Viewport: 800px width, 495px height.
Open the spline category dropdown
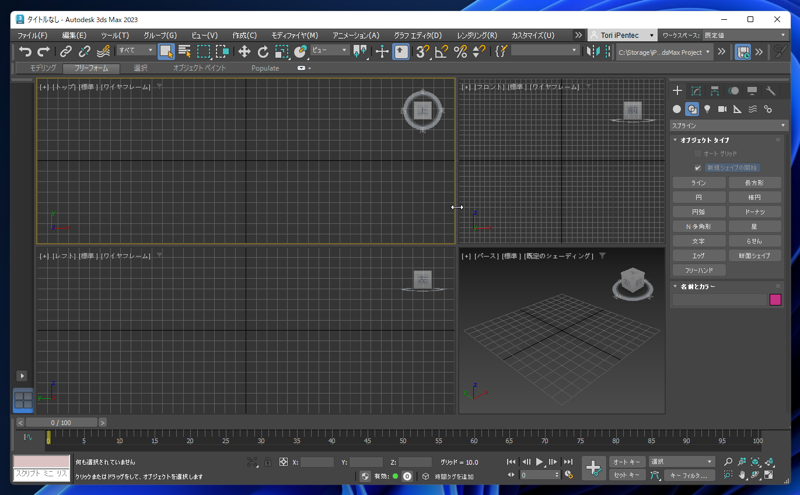click(x=729, y=126)
